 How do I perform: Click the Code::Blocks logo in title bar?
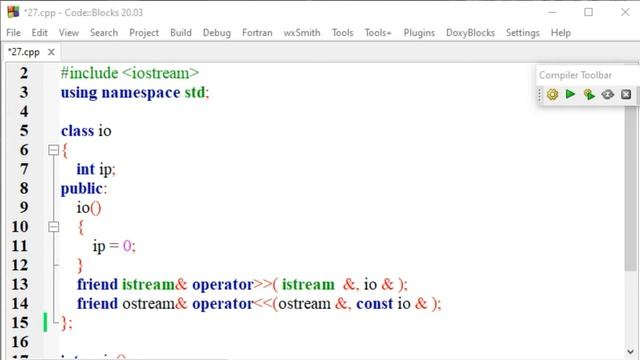[x=13, y=12]
